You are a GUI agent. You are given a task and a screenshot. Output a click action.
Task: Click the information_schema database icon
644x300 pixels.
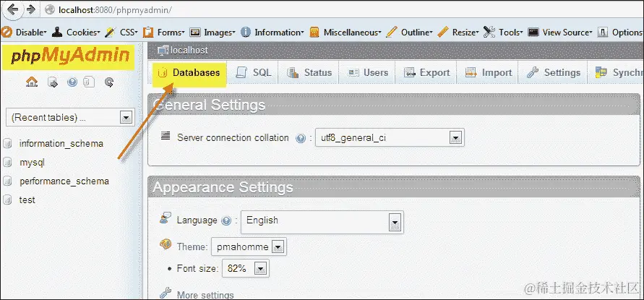pos(7,143)
